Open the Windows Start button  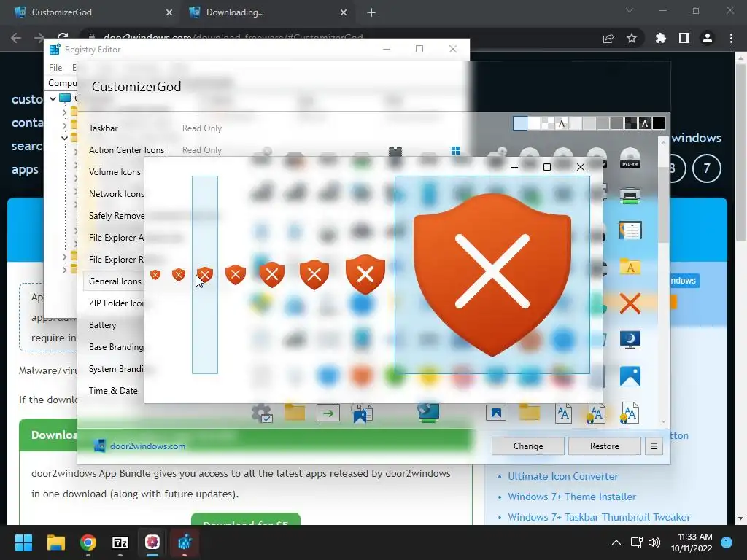click(23, 542)
